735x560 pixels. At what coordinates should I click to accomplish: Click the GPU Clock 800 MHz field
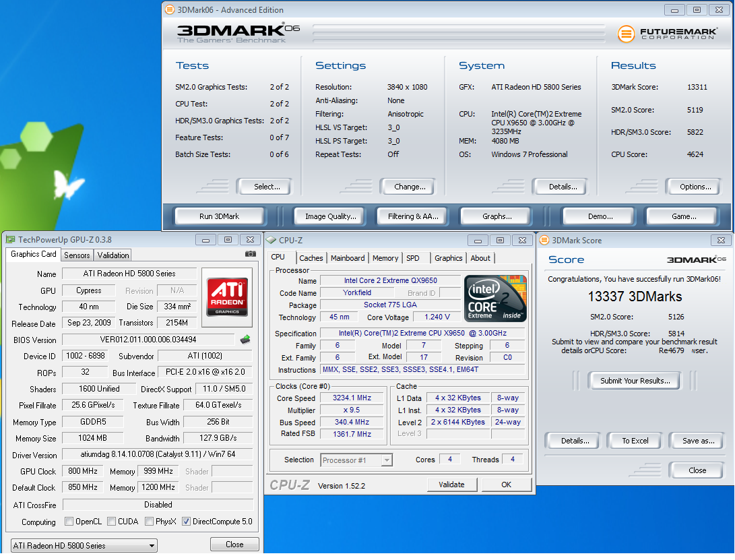[82, 471]
